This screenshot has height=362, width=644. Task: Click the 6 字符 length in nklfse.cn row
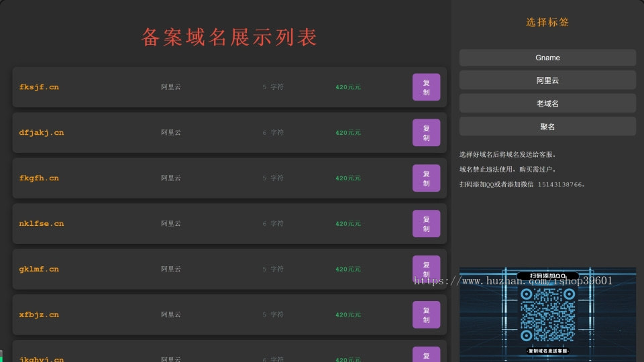(273, 224)
